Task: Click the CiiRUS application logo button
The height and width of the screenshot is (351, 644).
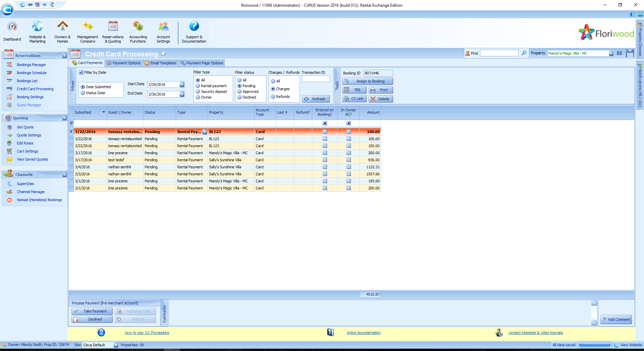Action: pos(7,10)
